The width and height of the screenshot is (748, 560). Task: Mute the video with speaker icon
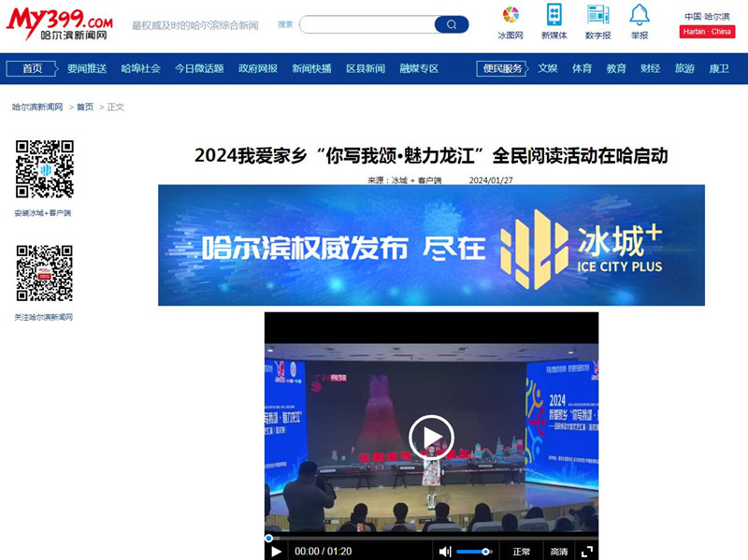click(445, 552)
